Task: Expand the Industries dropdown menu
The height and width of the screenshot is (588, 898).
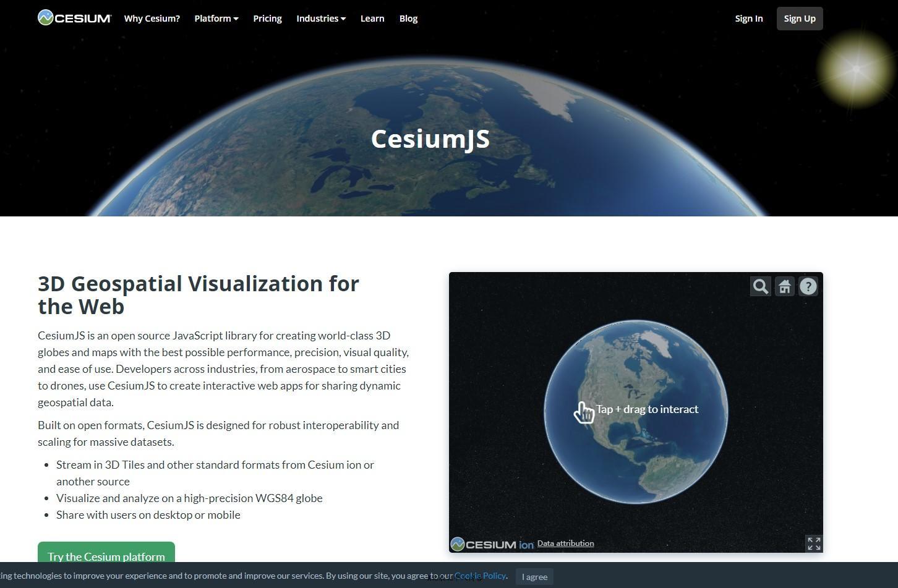Action: coord(320,19)
